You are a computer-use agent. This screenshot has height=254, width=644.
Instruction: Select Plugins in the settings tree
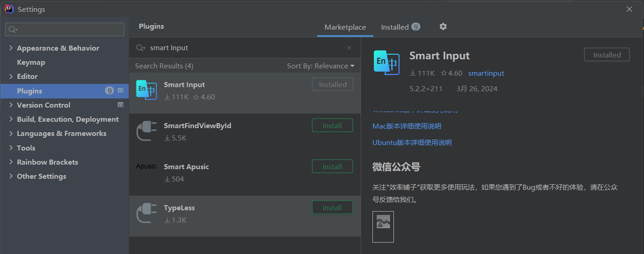[64, 91]
